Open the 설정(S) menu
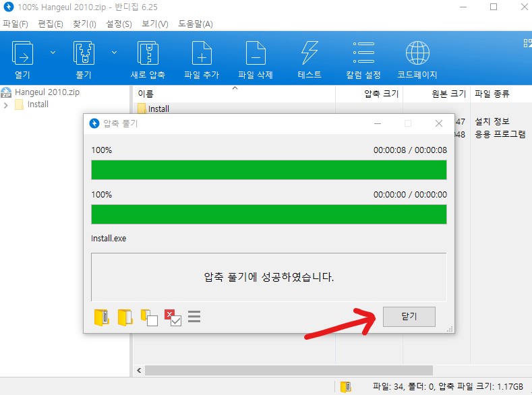The width and height of the screenshot is (532, 395). pyautogui.click(x=119, y=24)
